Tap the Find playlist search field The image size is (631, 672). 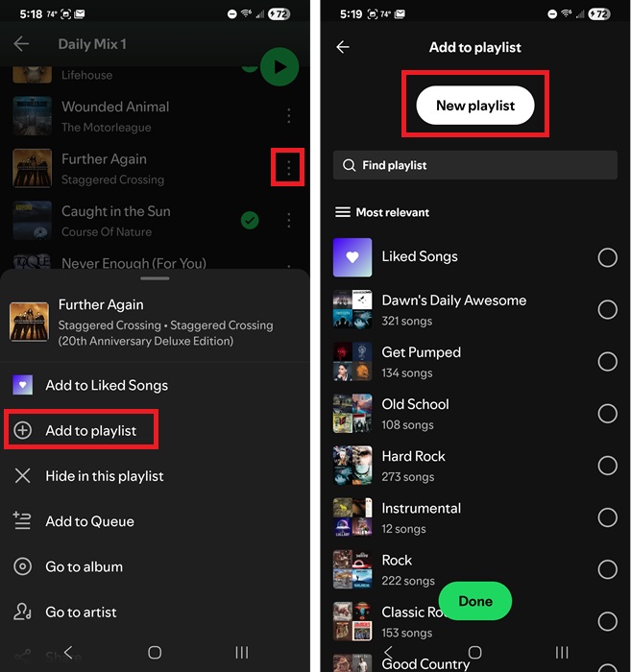(x=475, y=165)
